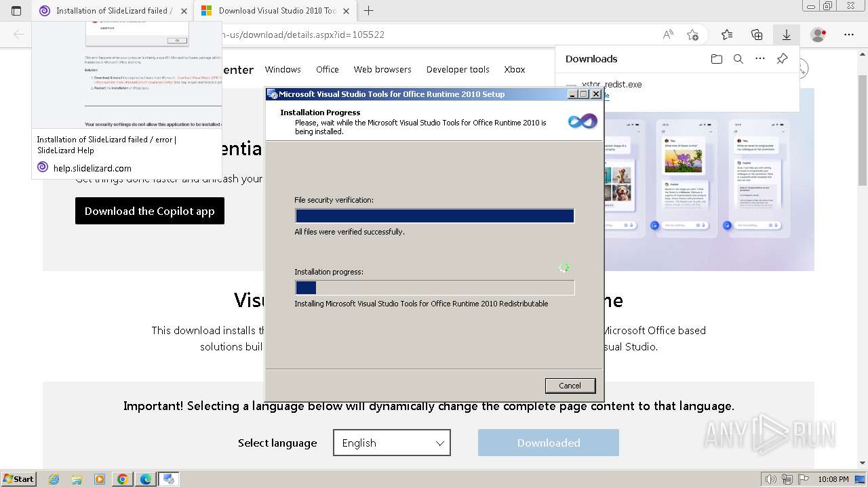Open the Windows Start menu
This screenshot has height=488, width=868.
click(19, 479)
